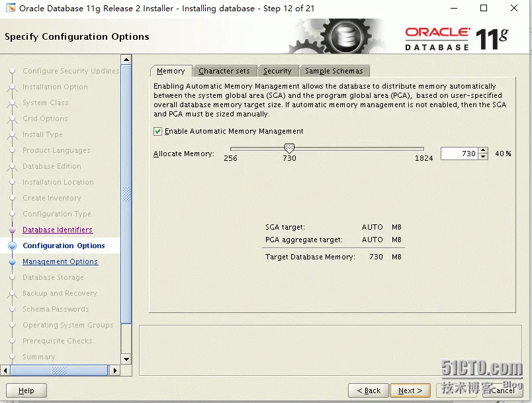Uncheck Enable Automatic Memory Management
532x403 pixels.
(157, 131)
